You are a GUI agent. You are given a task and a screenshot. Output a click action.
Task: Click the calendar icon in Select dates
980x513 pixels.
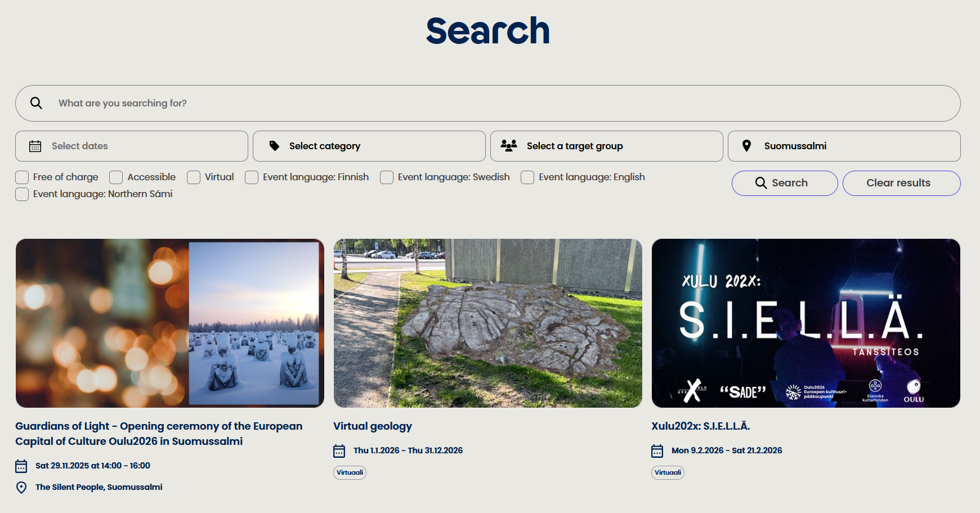pyautogui.click(x=35, y=146)
